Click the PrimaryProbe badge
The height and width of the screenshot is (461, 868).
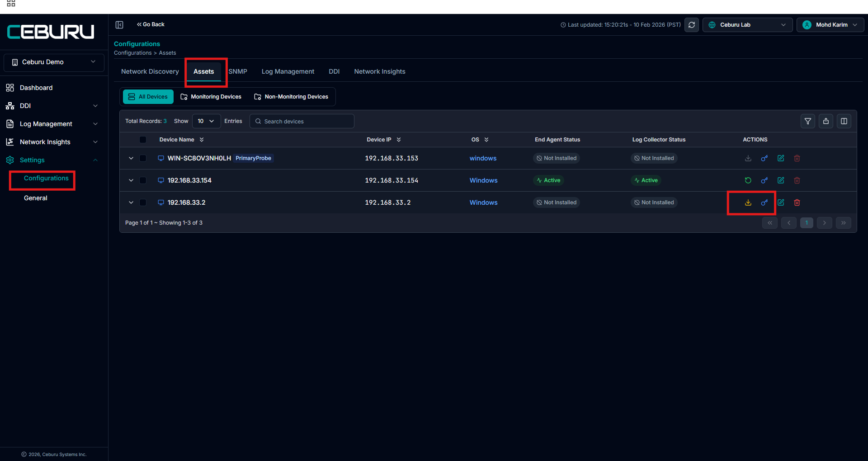coord(254,158)
